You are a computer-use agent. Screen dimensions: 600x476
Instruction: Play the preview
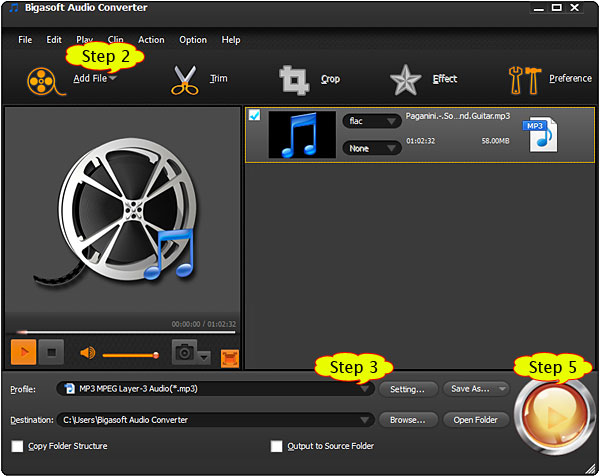[23, 352]
